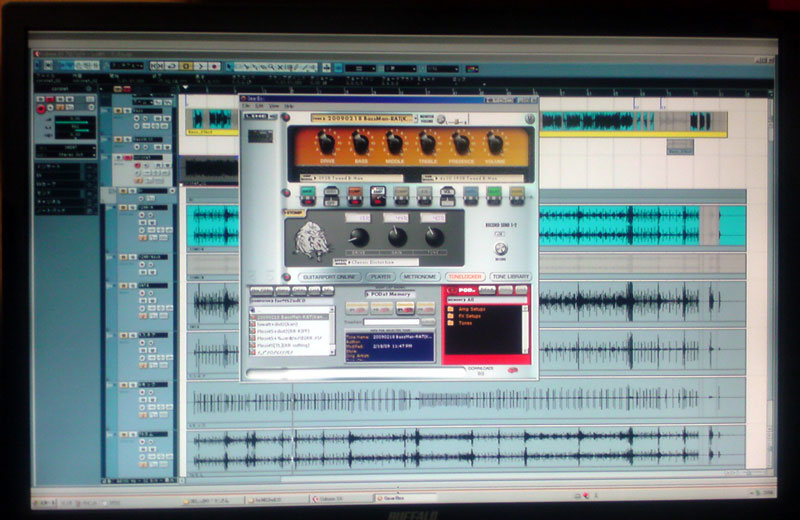Open the Amp Setups folder
800x520 pixels.
467,309
